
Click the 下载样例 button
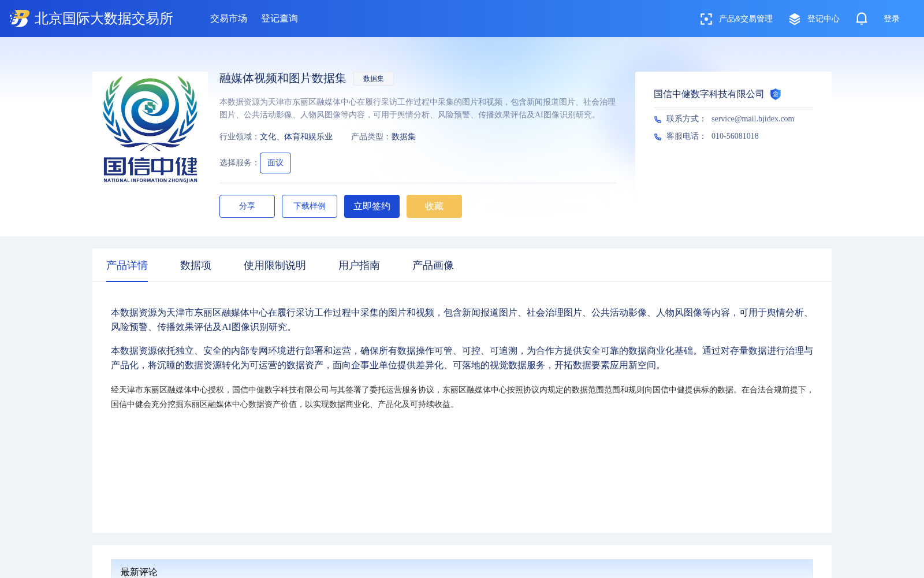coord(310,206)
